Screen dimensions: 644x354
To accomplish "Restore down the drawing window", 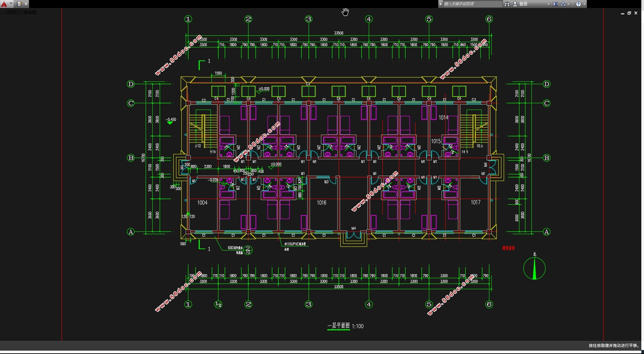I will tap(629, 13).
